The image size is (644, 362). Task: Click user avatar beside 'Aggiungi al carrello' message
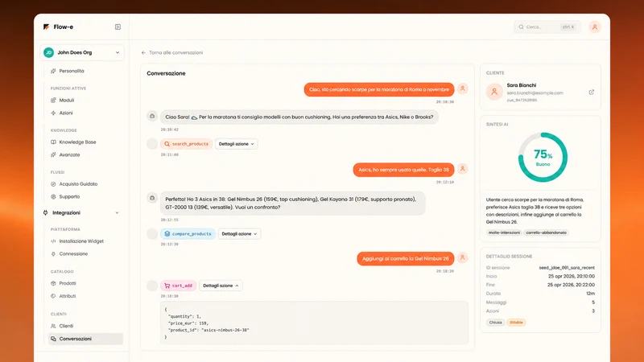(462, 257)
